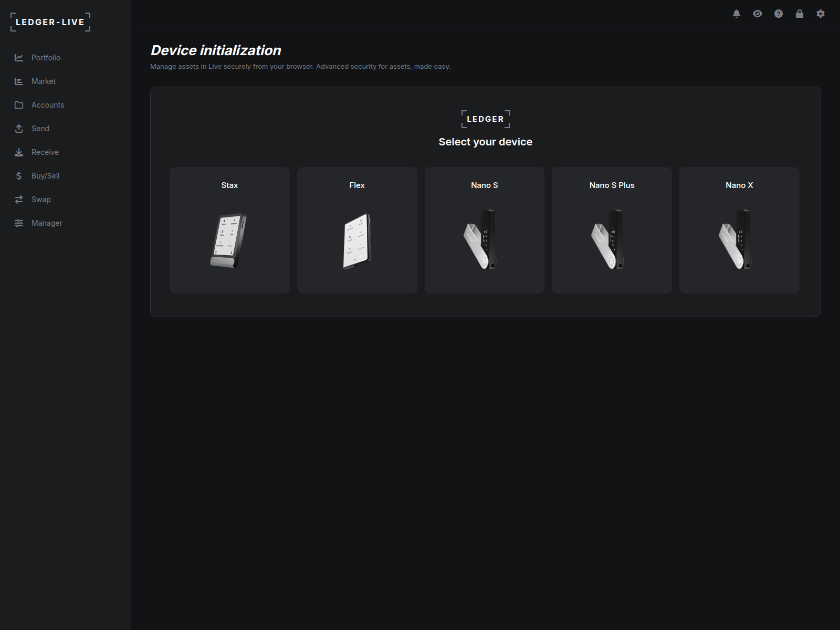840x630 pixels.
Task: Toggle the eye discreet mode icon
Action: point(758,14)
